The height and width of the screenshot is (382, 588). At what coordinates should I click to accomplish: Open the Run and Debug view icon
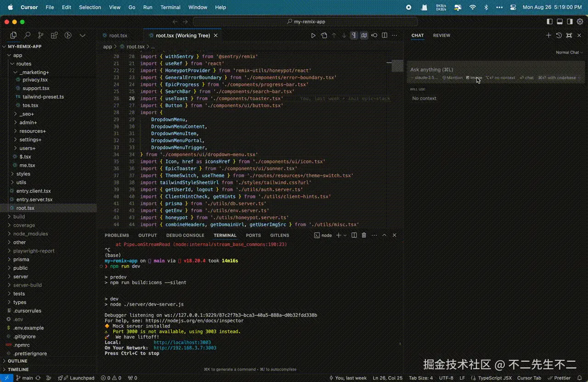coord(68,35)
